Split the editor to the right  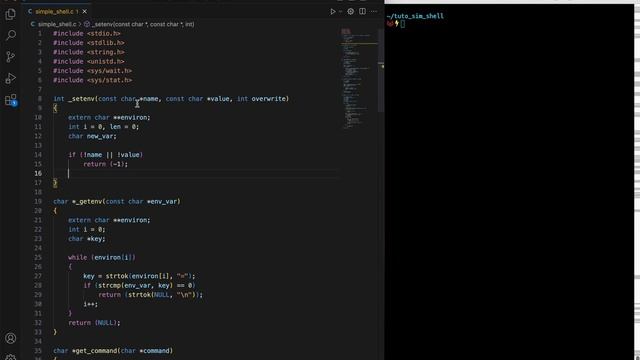[362, 11]
